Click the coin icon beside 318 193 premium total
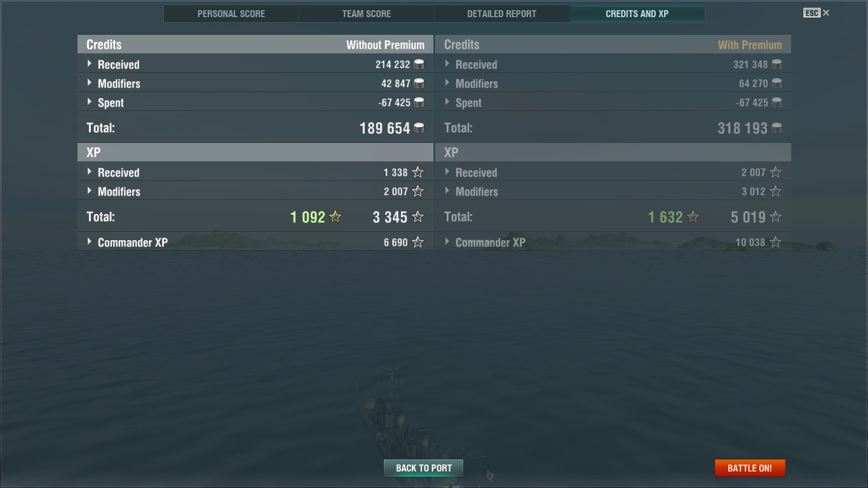The height and width of the screenshot is (488, 868). click(x=776, y=128)
